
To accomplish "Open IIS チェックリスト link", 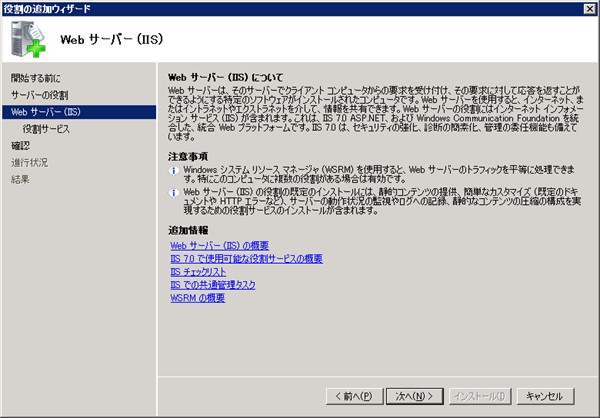I will pyautogui.click(x=198, y=272).
